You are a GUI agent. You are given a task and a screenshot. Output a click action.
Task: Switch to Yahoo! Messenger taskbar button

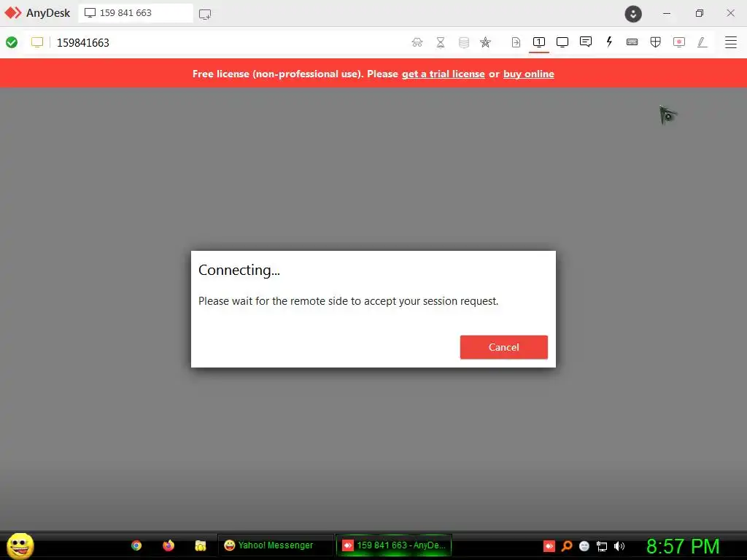tap(276, 545)
